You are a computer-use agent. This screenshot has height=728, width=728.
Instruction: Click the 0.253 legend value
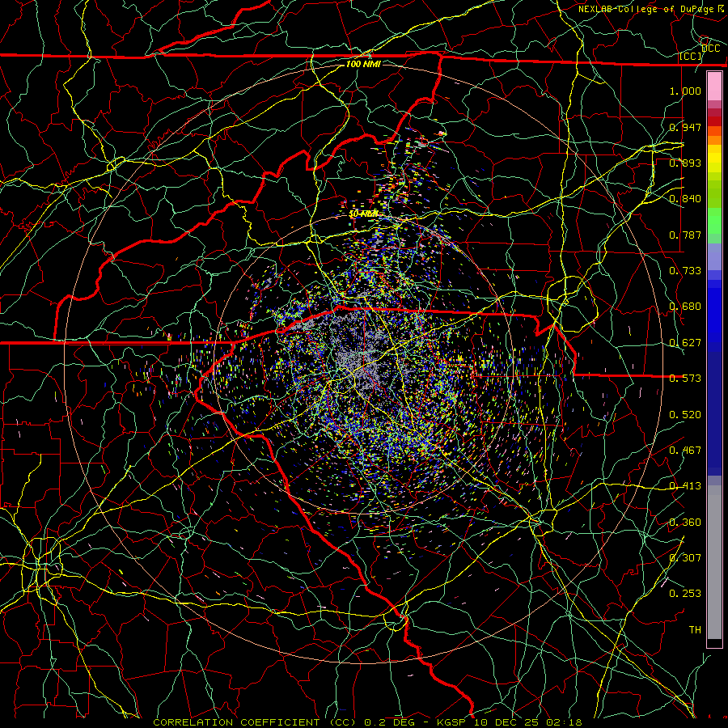pos(685,594)
